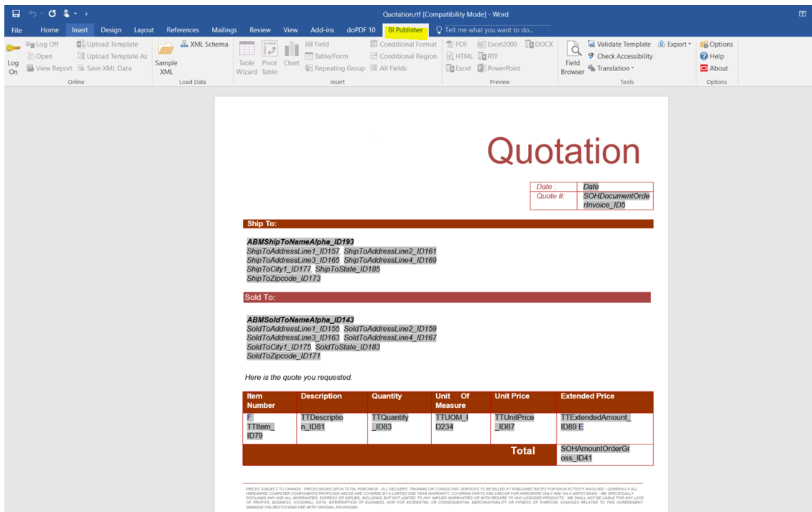This screenshot has width=812, height=512.
Task: Click the Save icon in title bar
Action: tap(16, 14)
